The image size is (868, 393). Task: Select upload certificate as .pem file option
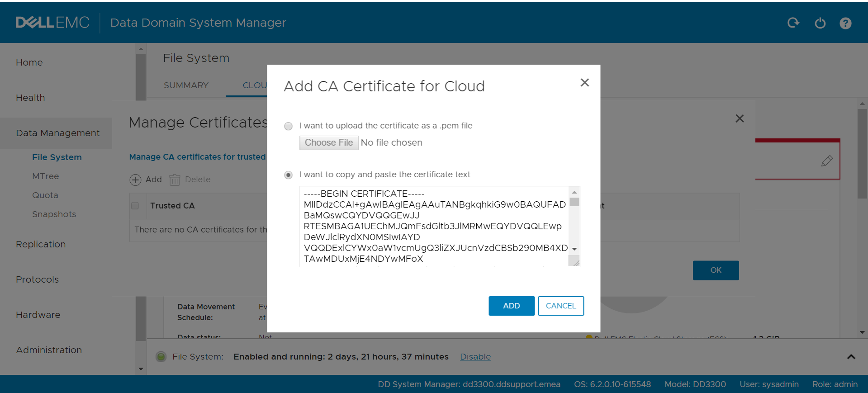pos(288,126)
